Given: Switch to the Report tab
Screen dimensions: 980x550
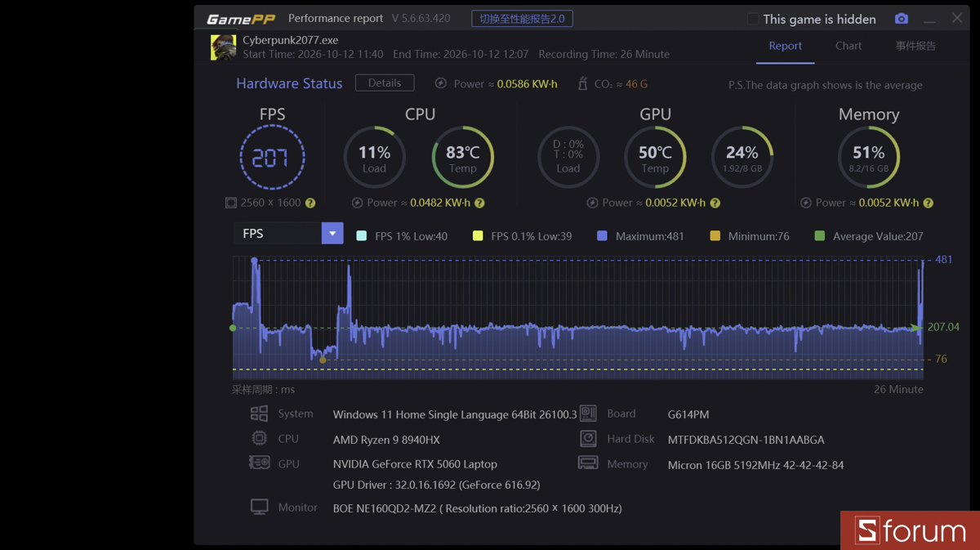Looking at the screenshot, I should pos(786,46).
